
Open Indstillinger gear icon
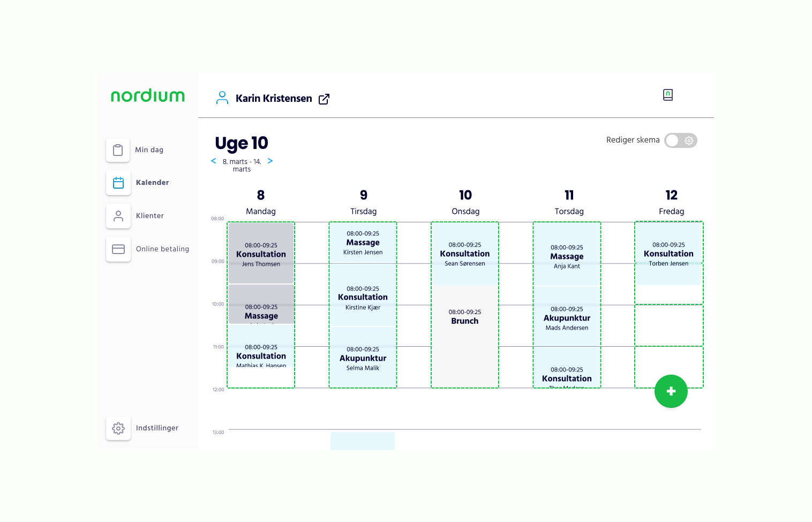click(x=118, y=428)
